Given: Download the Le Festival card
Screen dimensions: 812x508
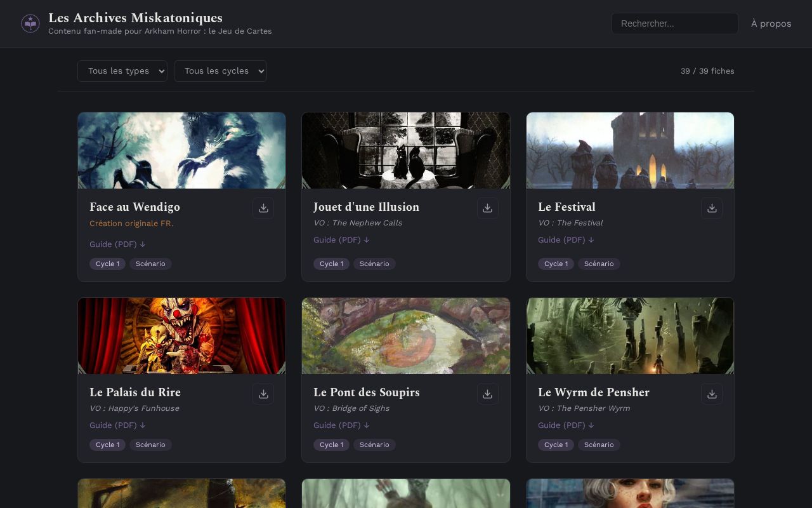Looking at the screenshot, I should coord(712,208).
